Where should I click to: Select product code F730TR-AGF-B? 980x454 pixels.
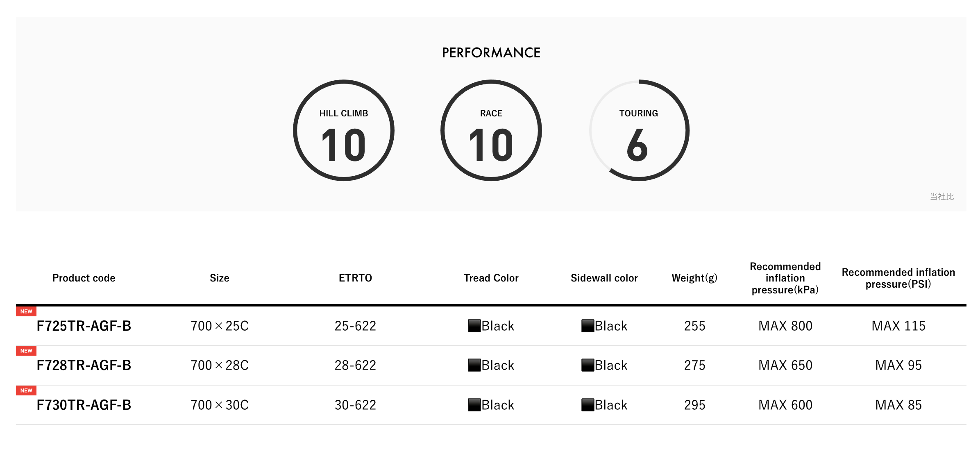click(x=84, y=405)
